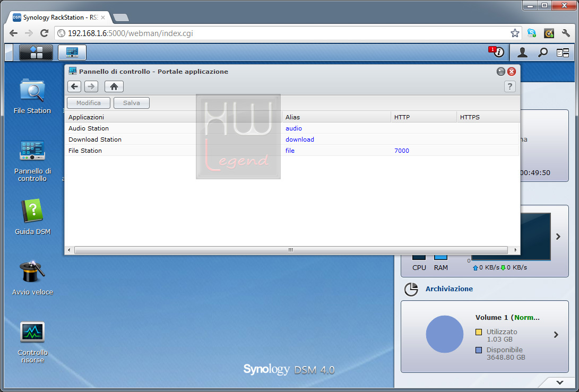Expand the Volume 1 storage arrow
579x392 pixels.
(x=556, y=335)
